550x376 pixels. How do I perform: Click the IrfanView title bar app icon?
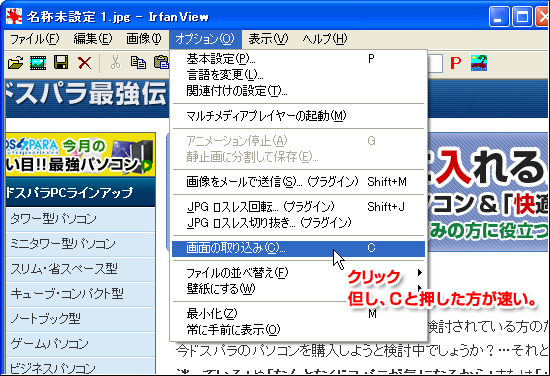(14, 16)
